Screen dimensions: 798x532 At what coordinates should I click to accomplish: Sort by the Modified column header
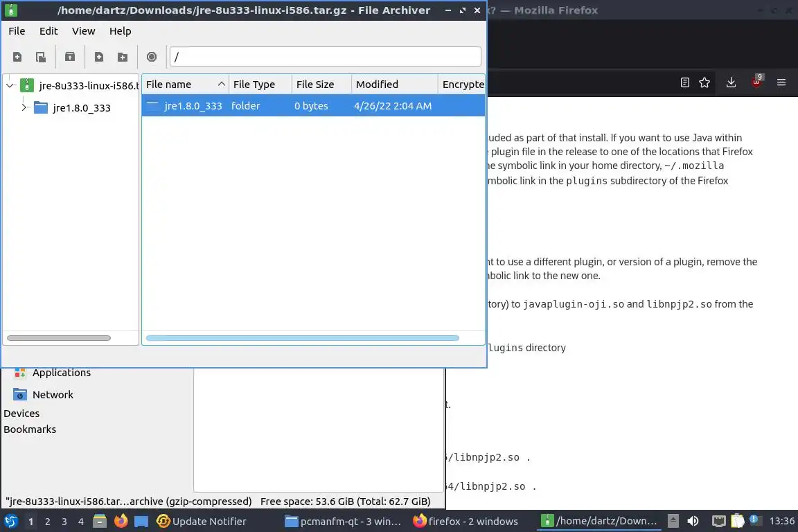point(394,85)
